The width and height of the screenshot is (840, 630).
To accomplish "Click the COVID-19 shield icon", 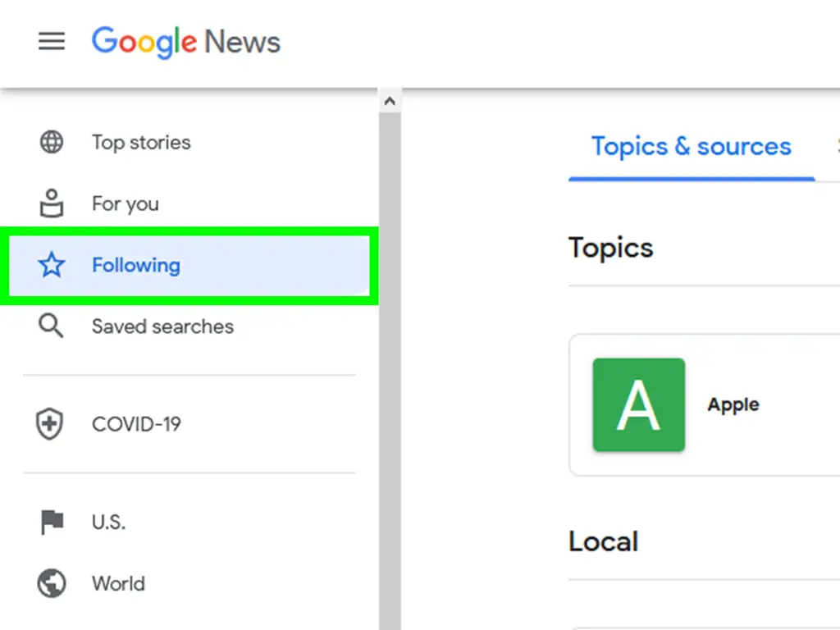I will click(52, 424).
